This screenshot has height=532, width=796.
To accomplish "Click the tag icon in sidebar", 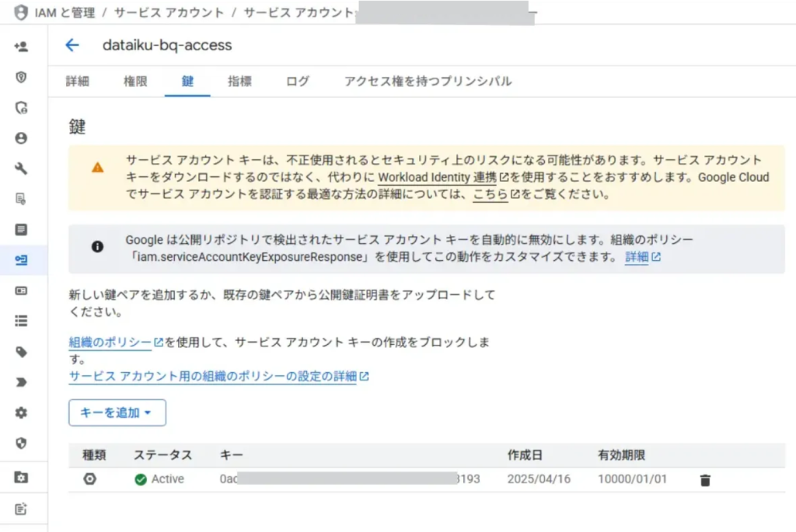I will coord(21,352).
